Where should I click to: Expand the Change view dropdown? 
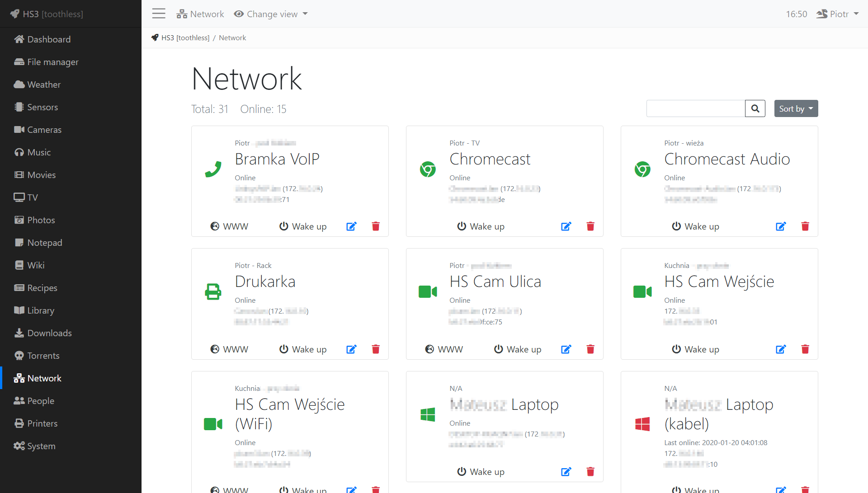coord(271,14)
